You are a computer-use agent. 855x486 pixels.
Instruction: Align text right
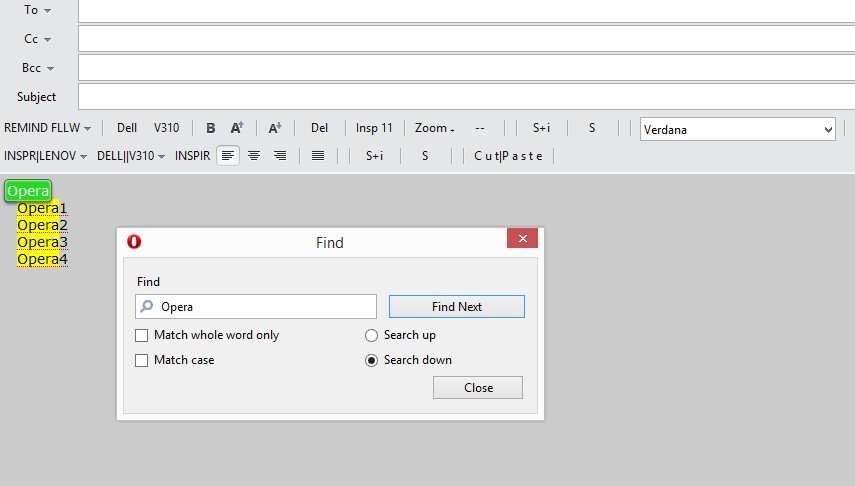click(x=280, y=156)
